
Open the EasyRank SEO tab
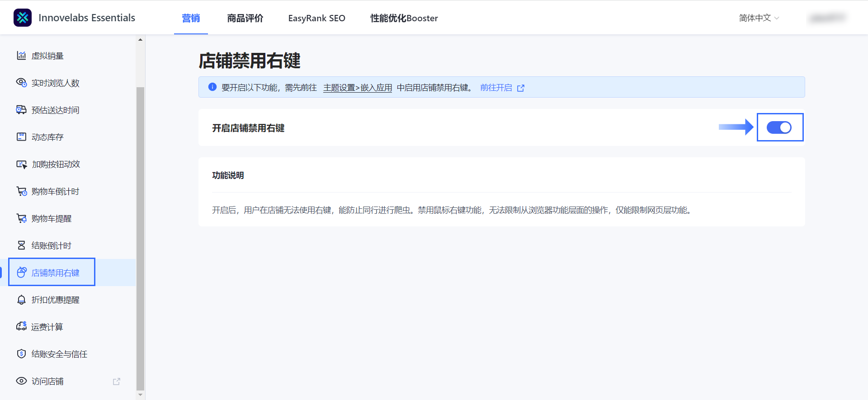(316, 18)
